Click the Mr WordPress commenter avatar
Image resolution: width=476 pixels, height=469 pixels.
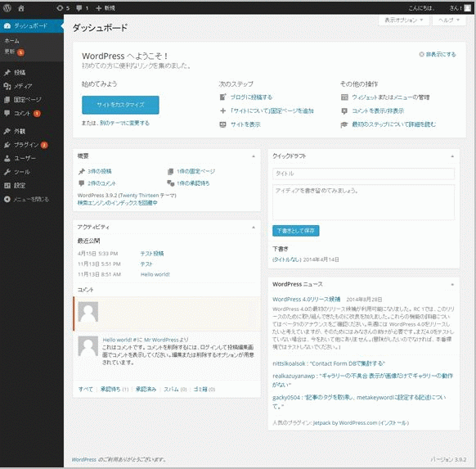coord(88,346)
